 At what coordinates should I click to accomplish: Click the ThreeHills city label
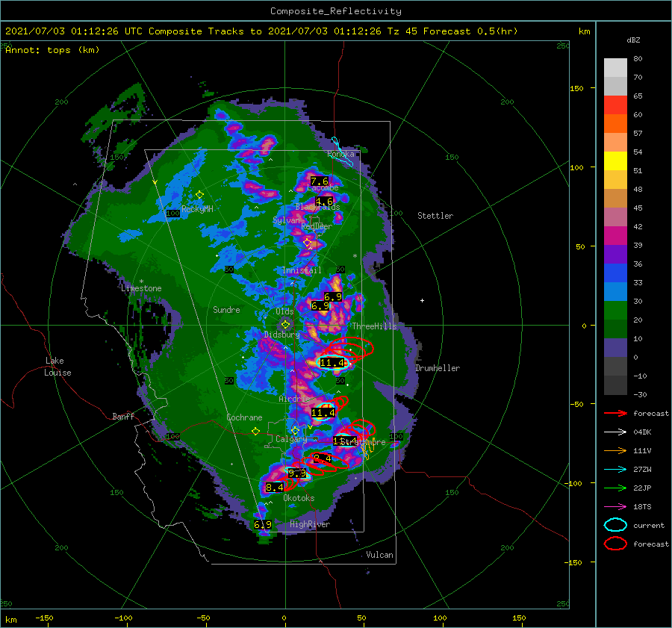pos(375,326)
